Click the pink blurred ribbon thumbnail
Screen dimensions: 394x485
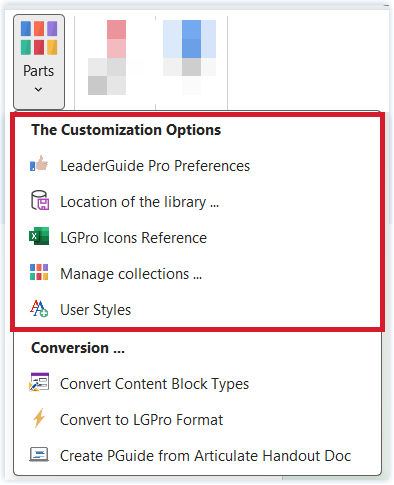click(107, 57)
